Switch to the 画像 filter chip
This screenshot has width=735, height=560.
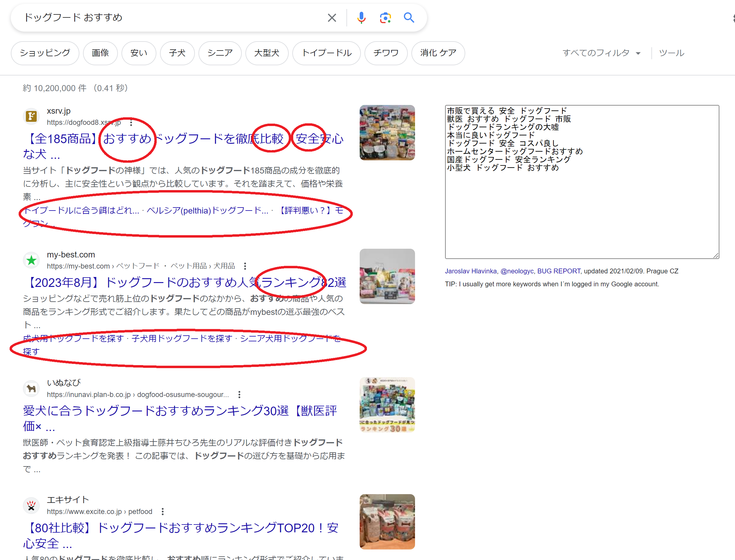coord(100,53)
